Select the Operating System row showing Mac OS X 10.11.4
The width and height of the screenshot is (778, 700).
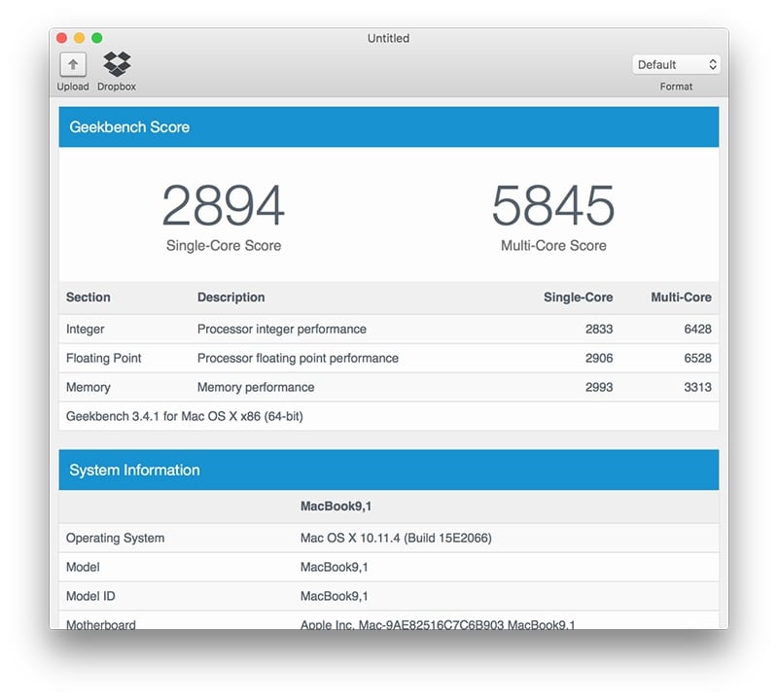(x=389, y=538)
